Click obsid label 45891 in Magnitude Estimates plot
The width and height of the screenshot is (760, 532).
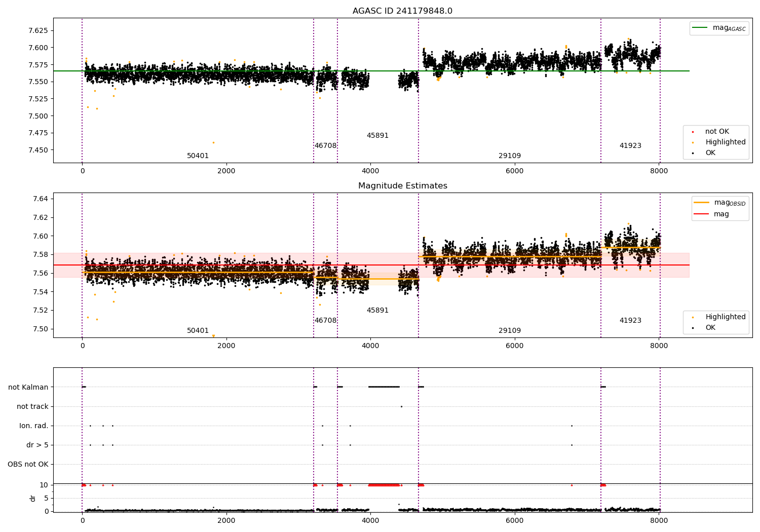click(x=377, y=311)
